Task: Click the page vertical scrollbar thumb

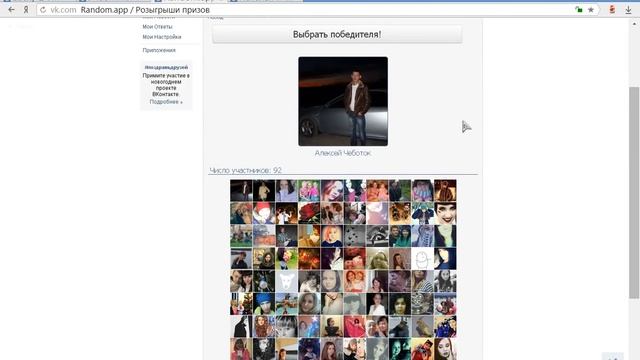Action: click(634, 192)
